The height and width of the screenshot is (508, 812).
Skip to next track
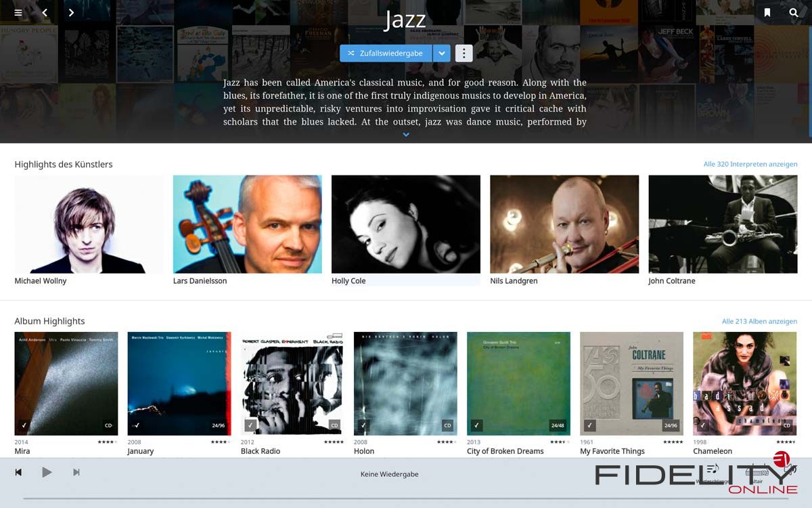tap(76, 472)
